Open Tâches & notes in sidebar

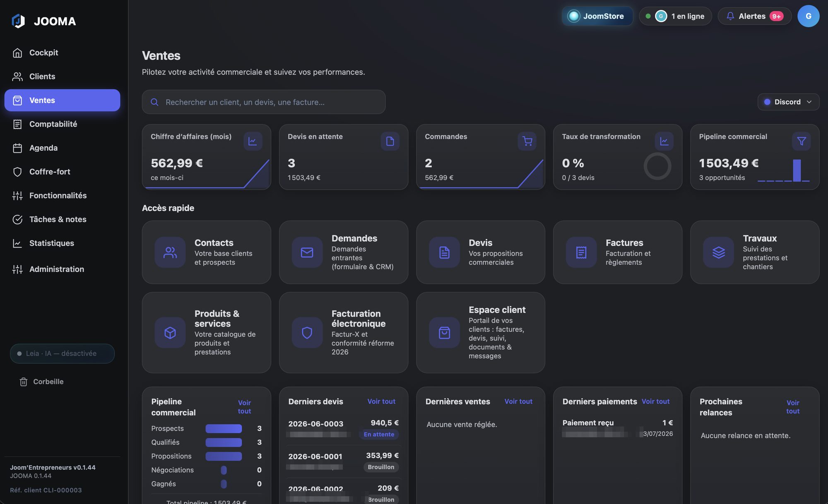(x=62, y=219)
